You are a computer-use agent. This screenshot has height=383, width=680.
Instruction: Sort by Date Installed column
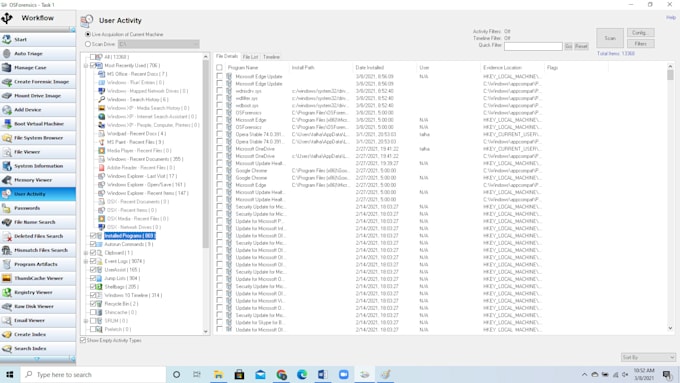point(385,68)
